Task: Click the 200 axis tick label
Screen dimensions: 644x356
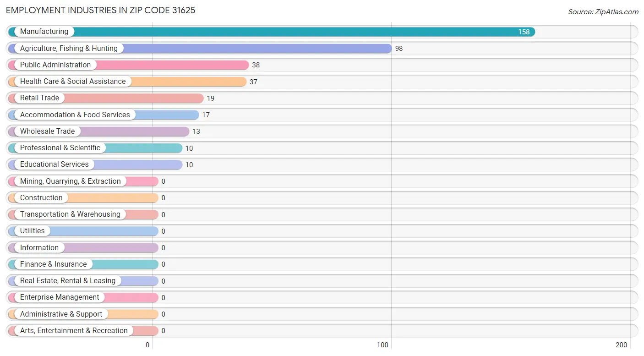Action: [x=622, y=345]
